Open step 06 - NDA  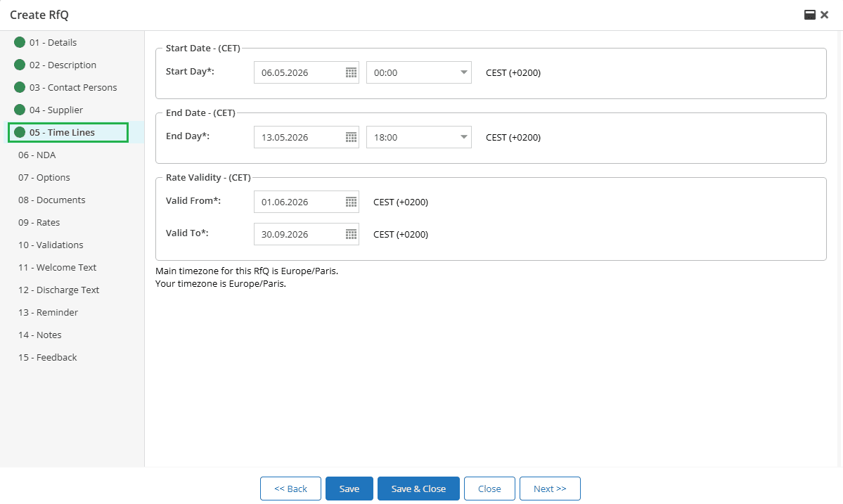click(x=37, y=155)
